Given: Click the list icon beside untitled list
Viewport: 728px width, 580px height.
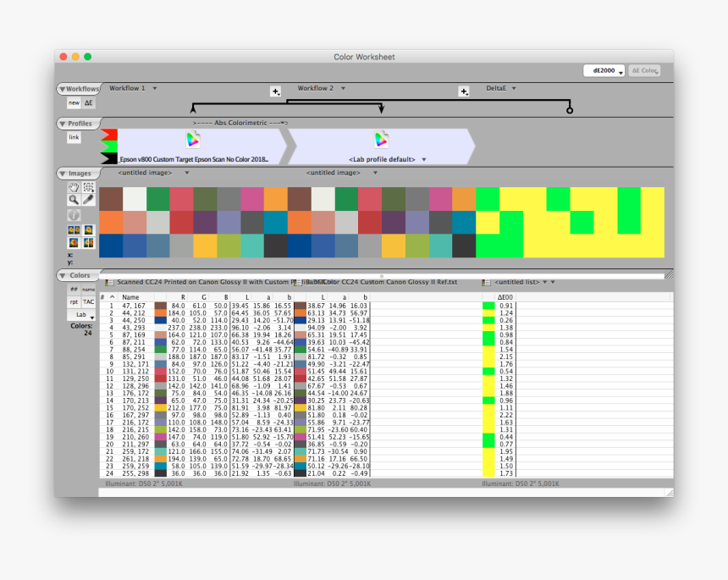Looking at the screenshot, I should pos(486,282).
